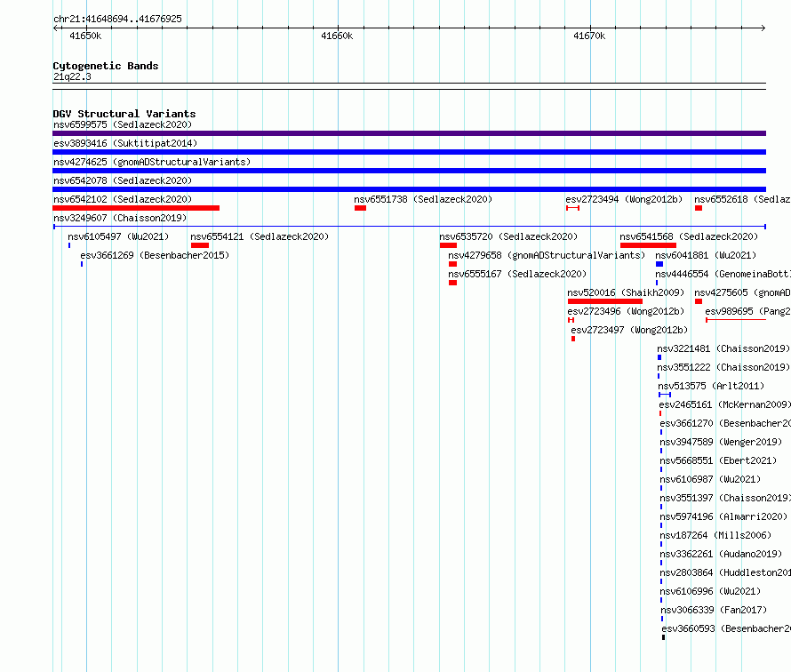Open nsv3066339 (Fan2017) label
Screen dimensions: 791x672
coord(714,610)
